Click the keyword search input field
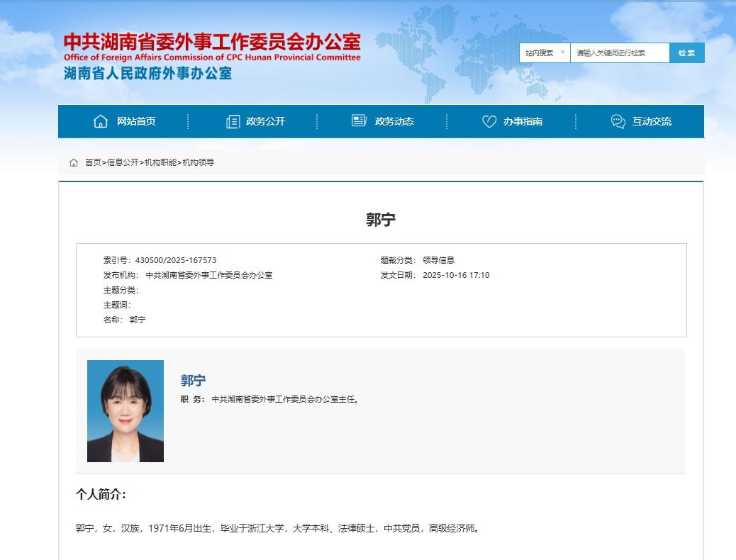Viewport: 736px width, 560px height. pos(619,53)
